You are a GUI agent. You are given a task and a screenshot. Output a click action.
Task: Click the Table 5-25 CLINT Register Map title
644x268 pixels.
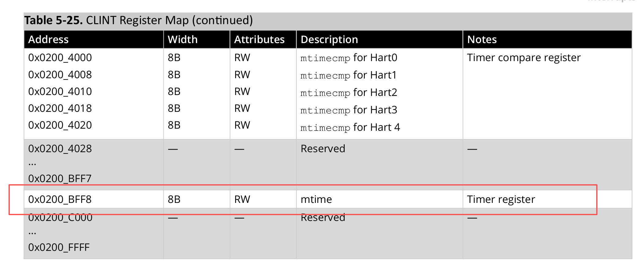click(x=138, y=20)
